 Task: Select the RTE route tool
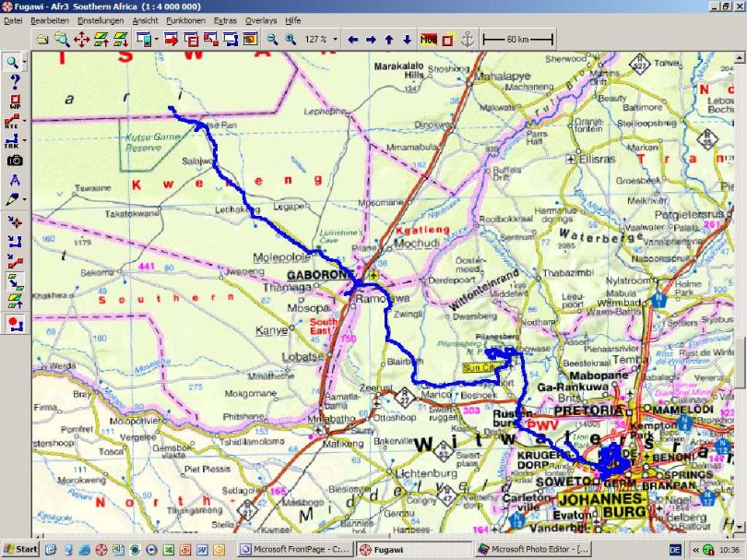click(12, 121)
